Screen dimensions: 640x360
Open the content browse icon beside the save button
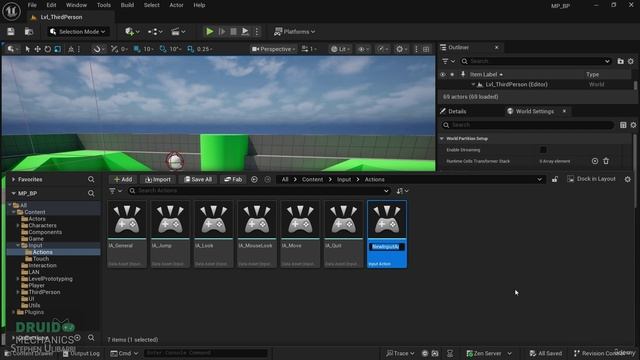tap(29, 31)
